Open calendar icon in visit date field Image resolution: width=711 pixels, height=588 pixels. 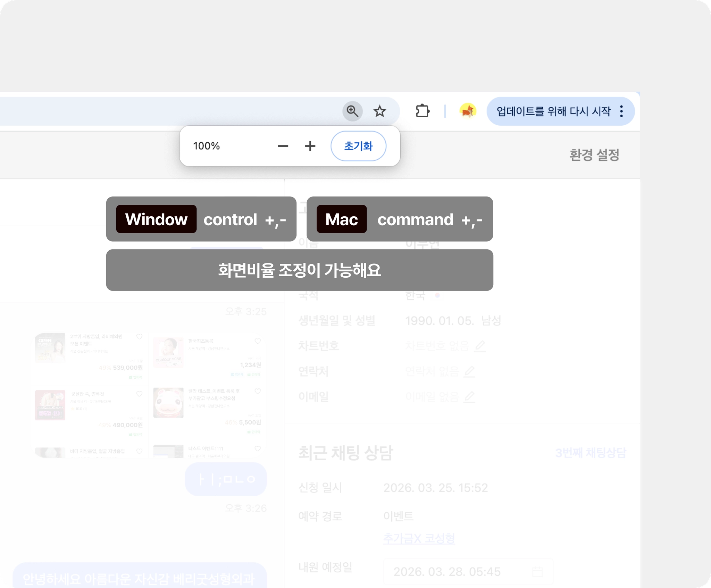click(x=537, y=571)
